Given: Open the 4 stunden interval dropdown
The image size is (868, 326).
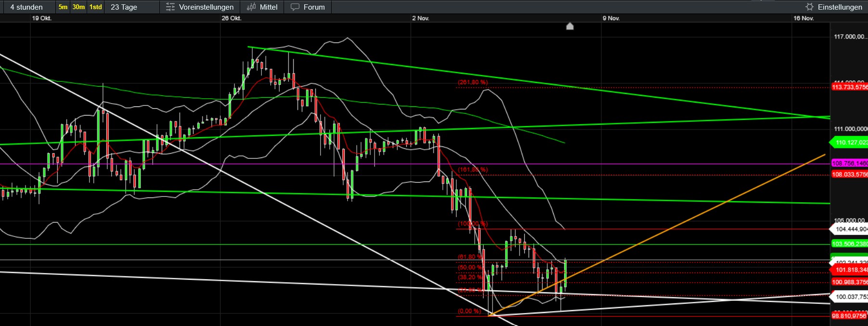Looking at the screenshot, I should (26, 7).
